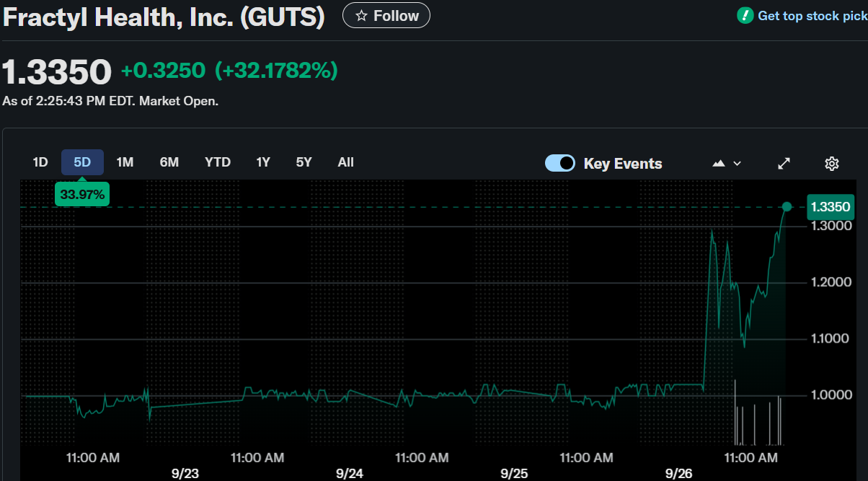Click the As of 2:25:43 PM EDT timestamp
868x481 pixels.
click(x=110, y=101)
